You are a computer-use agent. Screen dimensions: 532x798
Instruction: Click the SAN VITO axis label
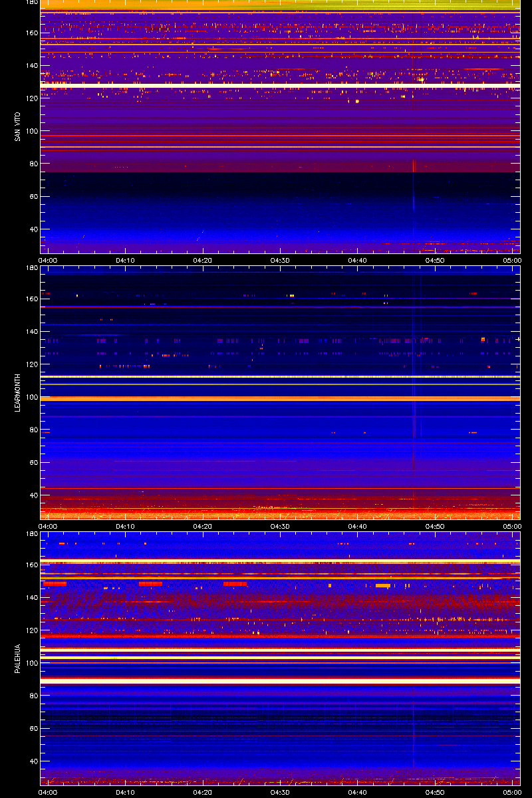(x=18, y=126)
